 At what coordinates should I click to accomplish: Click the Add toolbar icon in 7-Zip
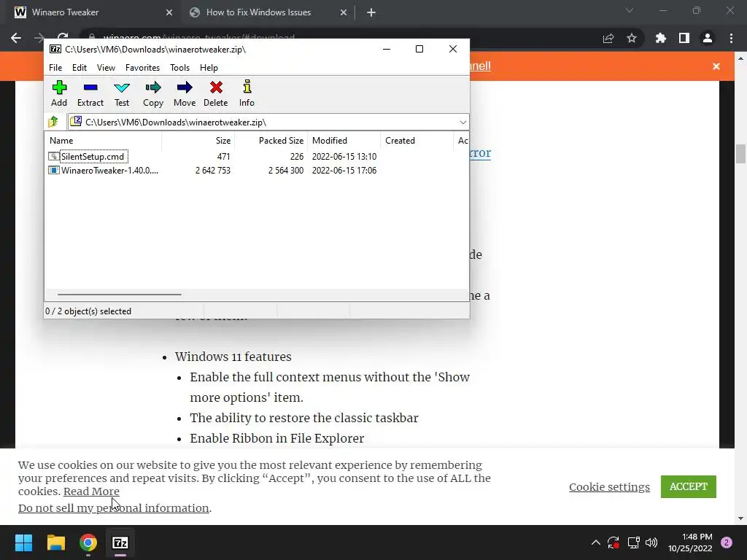point(59,93)
